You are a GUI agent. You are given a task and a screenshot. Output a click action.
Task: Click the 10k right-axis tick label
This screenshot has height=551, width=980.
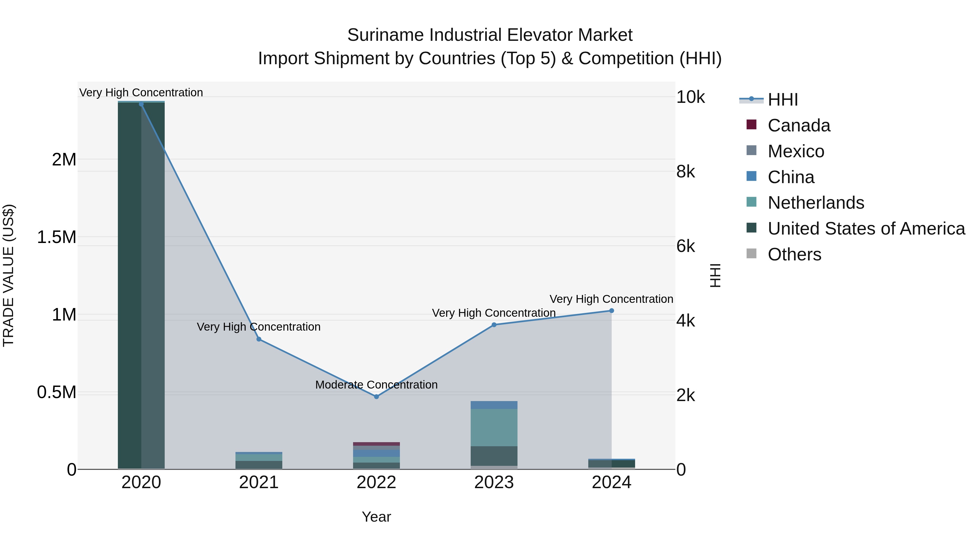click(690, 97)
